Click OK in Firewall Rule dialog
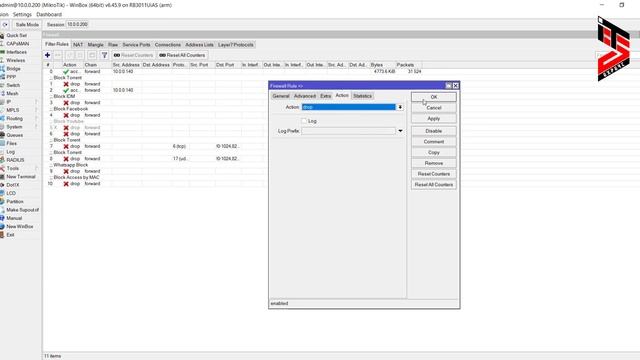 tap(433, 97)
